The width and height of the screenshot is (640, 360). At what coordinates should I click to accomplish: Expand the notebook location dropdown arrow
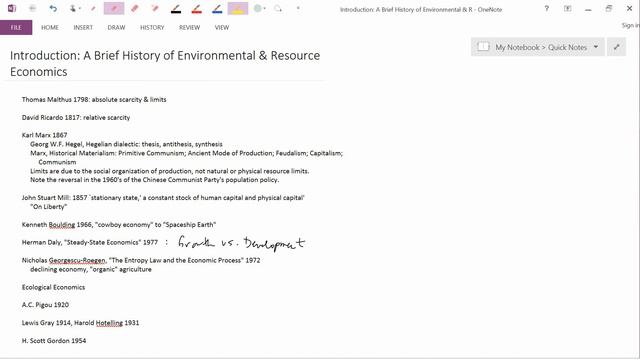coord(596,47)
